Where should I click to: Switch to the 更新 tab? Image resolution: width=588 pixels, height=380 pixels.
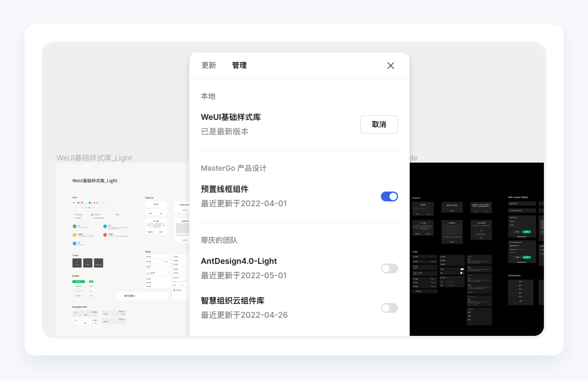click(209, 65)
